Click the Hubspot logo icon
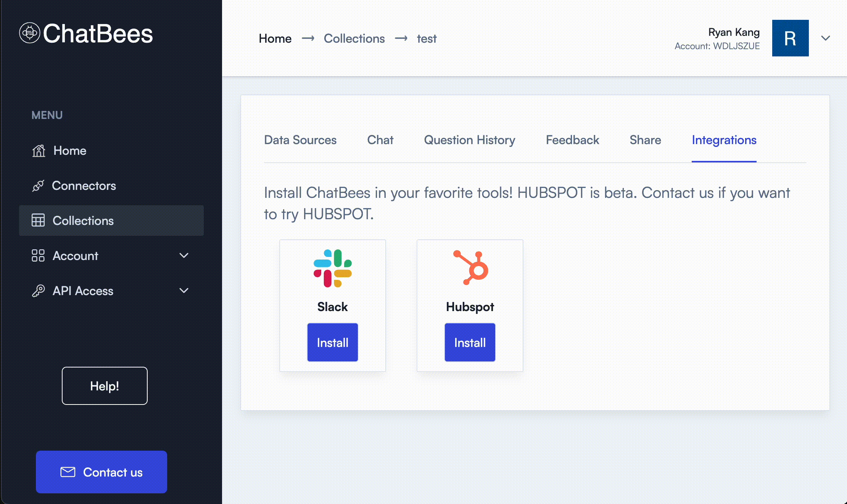This screenshot has height=504, width=847. click(x=471, y=268)
